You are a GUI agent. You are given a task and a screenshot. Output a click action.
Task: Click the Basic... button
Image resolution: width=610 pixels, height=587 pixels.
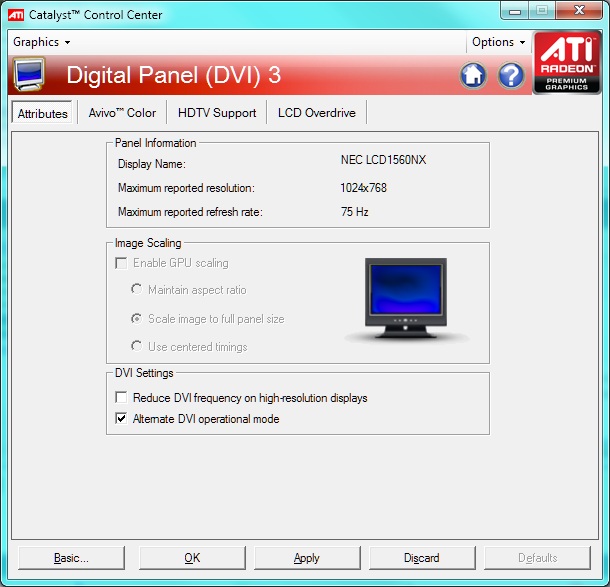pyautogui.click(x=71, y=558)
